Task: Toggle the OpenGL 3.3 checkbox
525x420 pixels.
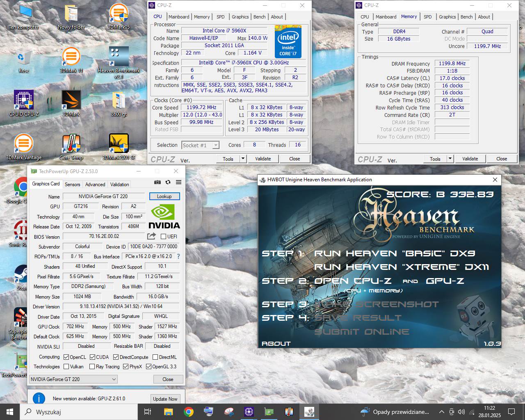Action: [x=148, y=367]
